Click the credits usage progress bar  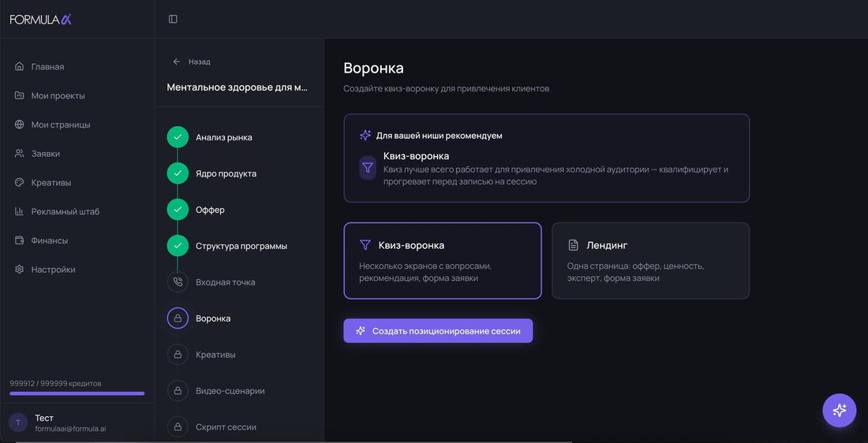[77, 393]
